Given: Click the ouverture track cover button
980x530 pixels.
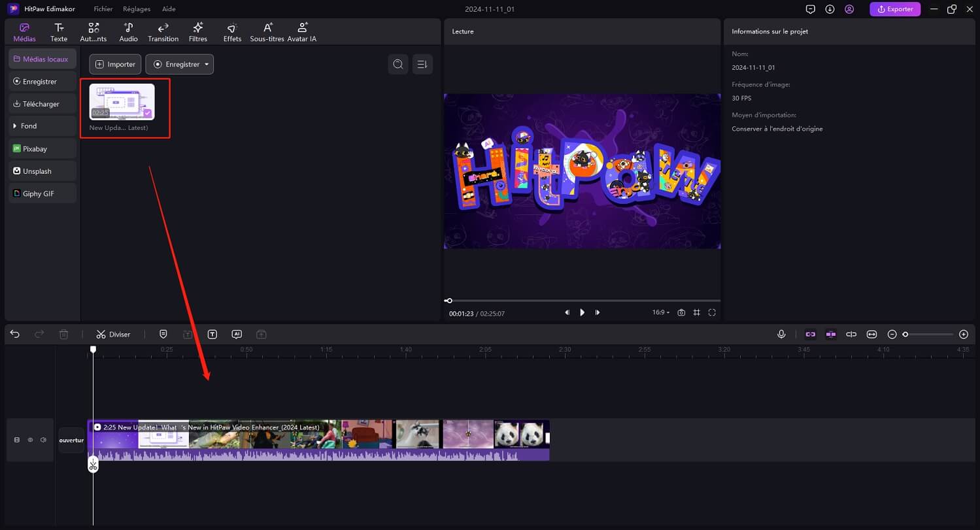Looking at the screenshot, I should tap(71, 440).
